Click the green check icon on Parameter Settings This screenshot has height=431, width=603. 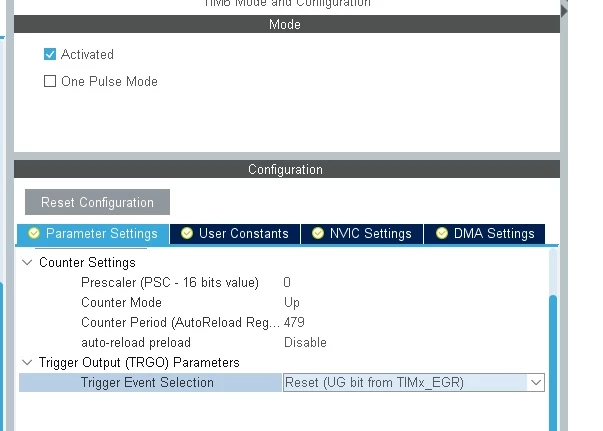[x=34, y=233]
